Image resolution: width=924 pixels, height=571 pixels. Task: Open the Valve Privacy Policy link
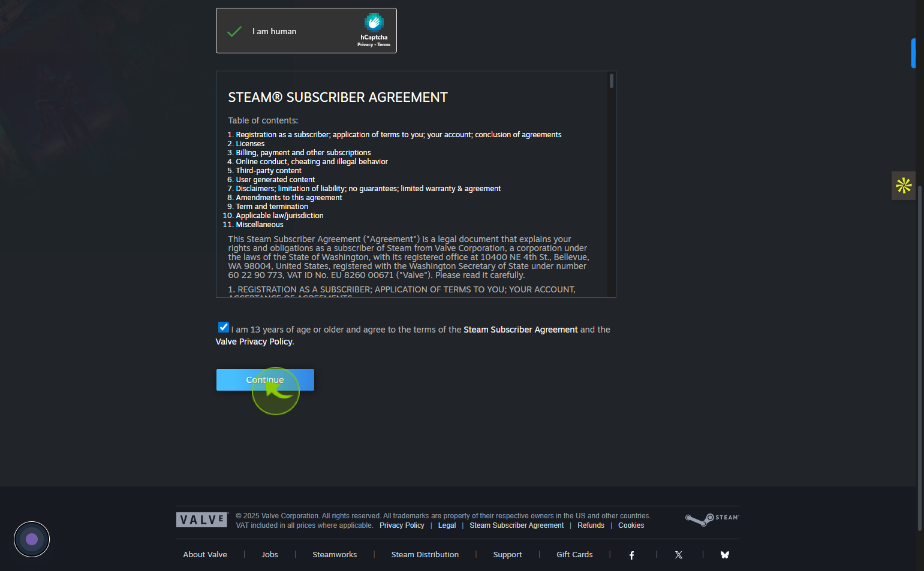point(254,342)
